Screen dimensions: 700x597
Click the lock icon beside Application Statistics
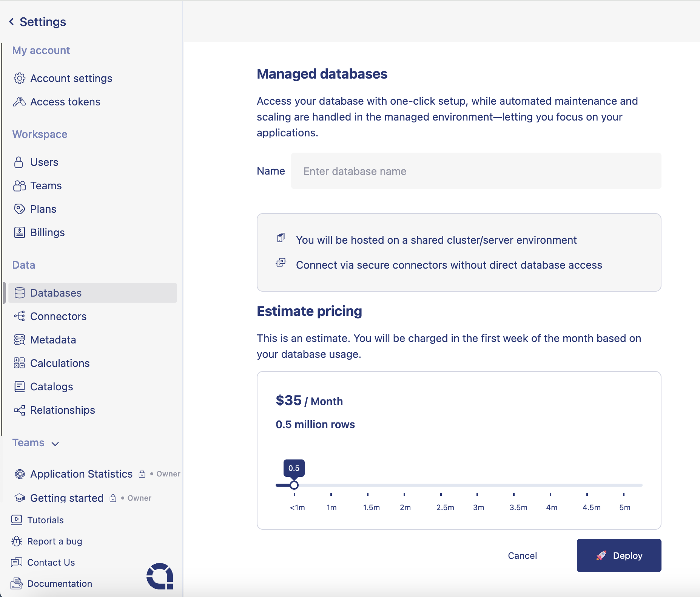click(x=142, y=474)
